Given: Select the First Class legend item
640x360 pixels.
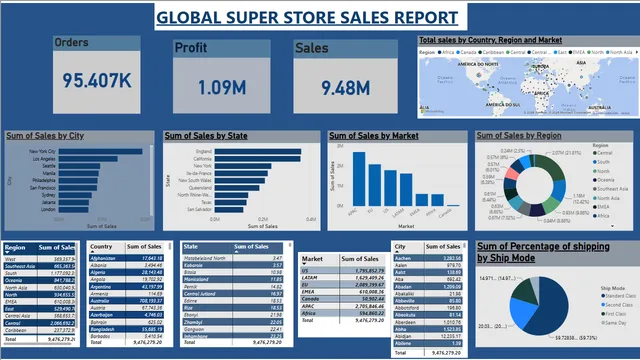Looking at the screenshot, I should [x=613, y=314].
